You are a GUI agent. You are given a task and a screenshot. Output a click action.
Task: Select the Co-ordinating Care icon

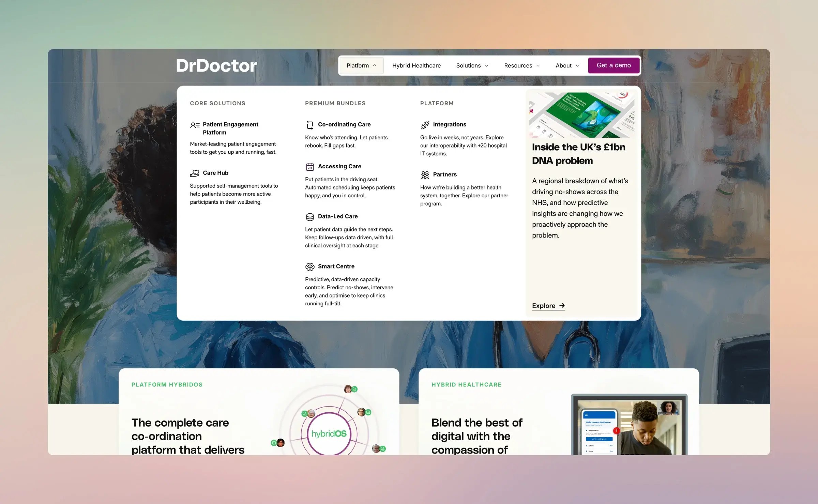tap(310, 125)
